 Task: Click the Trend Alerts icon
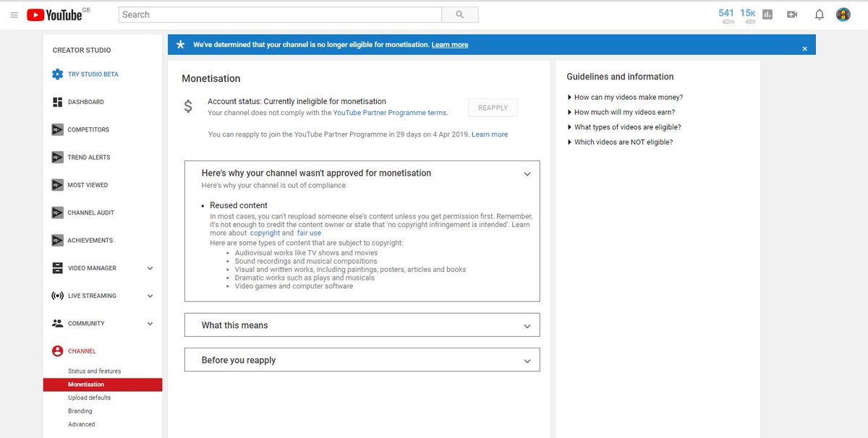[x=58, y=157]
